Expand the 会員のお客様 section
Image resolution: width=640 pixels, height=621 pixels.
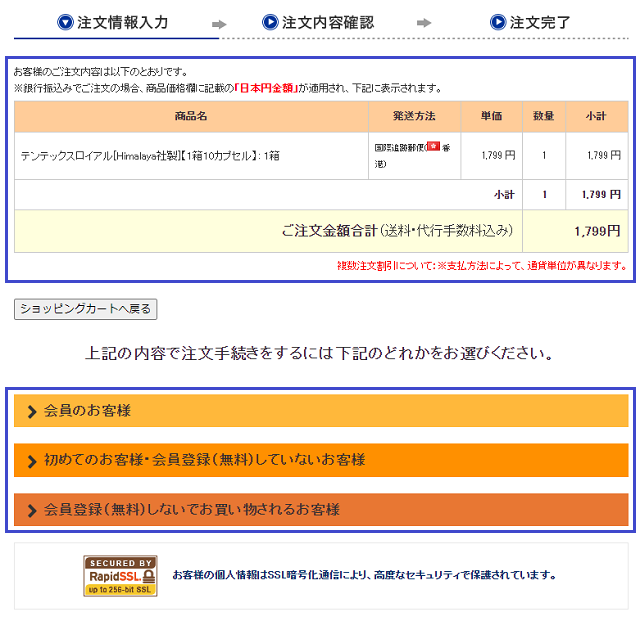[321, 411]
